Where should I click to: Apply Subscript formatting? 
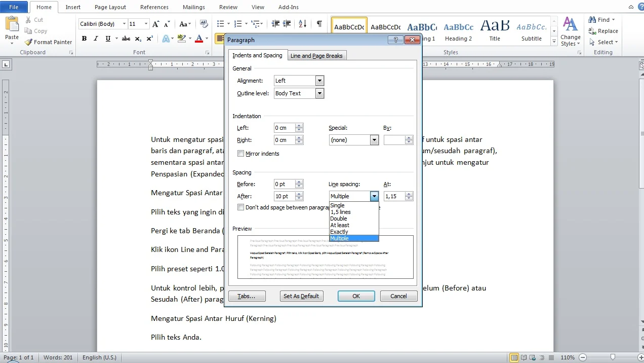click(138, 39)
